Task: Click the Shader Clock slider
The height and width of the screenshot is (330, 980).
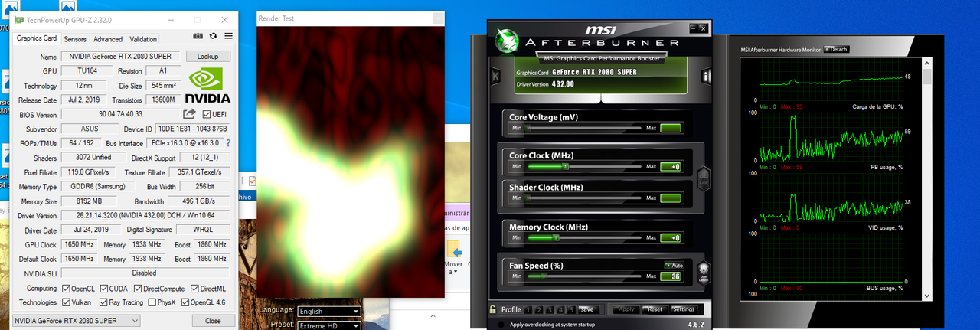Action: pos(585,198)
